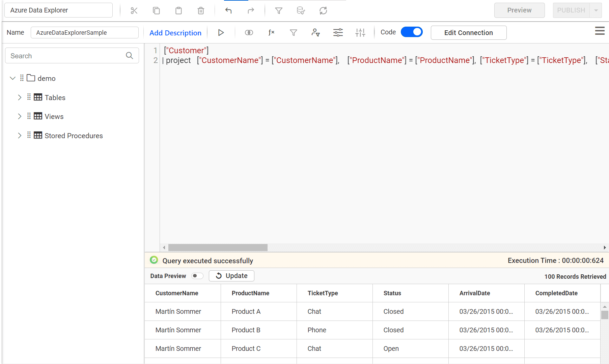Image resolution: width=609 pixels, height=364 pixels.
Task: Run the query with the play icon
Action: coord(221,33)
